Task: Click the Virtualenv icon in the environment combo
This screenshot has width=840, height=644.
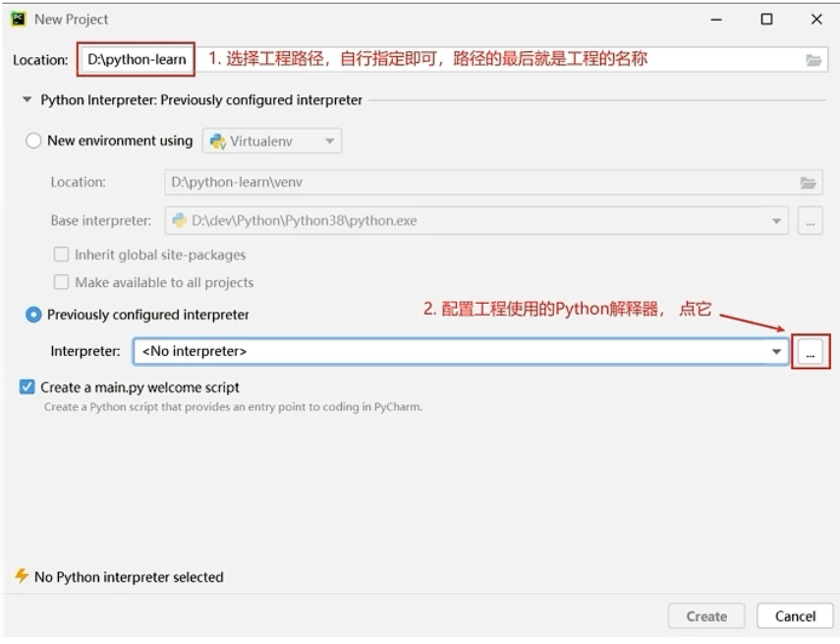Action: [x=218, y=142]
